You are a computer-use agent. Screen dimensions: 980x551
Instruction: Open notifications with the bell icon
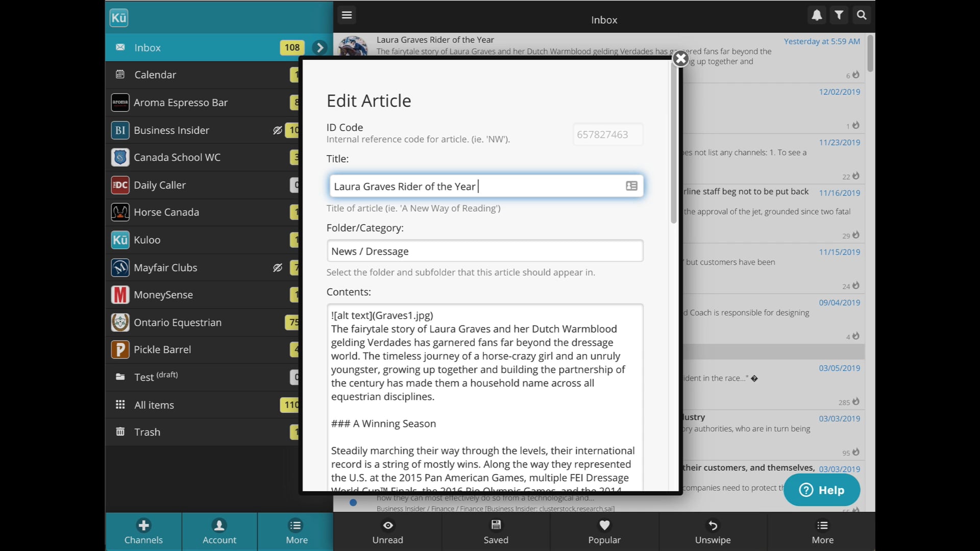[x=817, y=15]
